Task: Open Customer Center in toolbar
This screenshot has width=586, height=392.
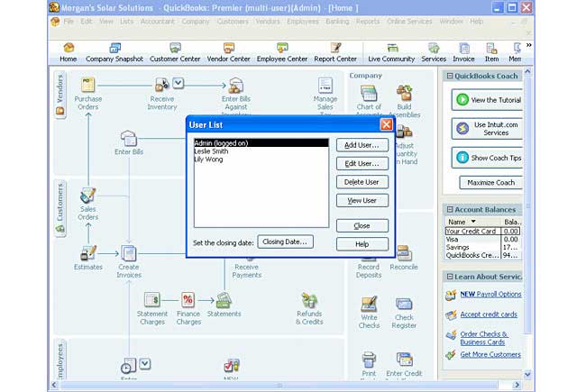Action: [x=175, y=52]
